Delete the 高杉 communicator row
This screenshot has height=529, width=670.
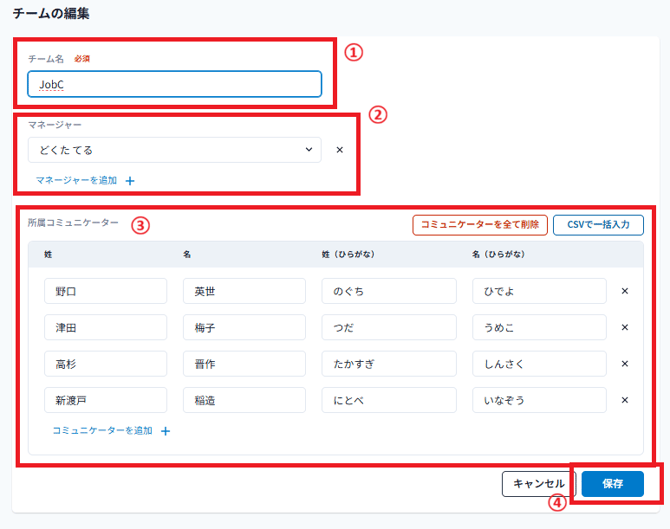pyautogui.click(x=625, y=364)
